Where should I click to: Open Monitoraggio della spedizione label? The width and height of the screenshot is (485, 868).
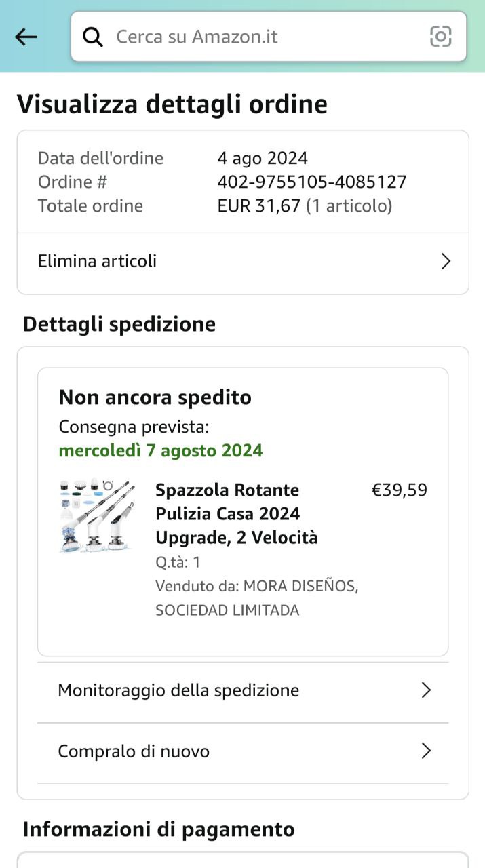coord(178,690)
